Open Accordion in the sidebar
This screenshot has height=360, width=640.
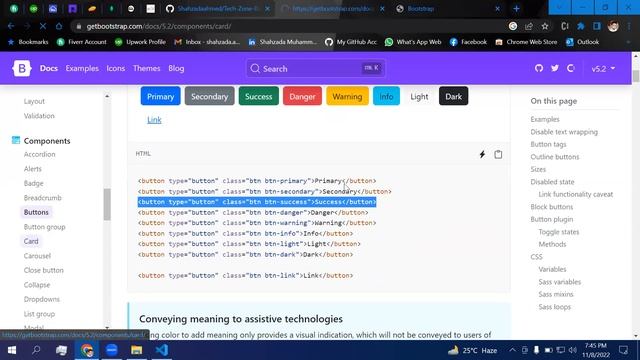(x=39, y=154)
